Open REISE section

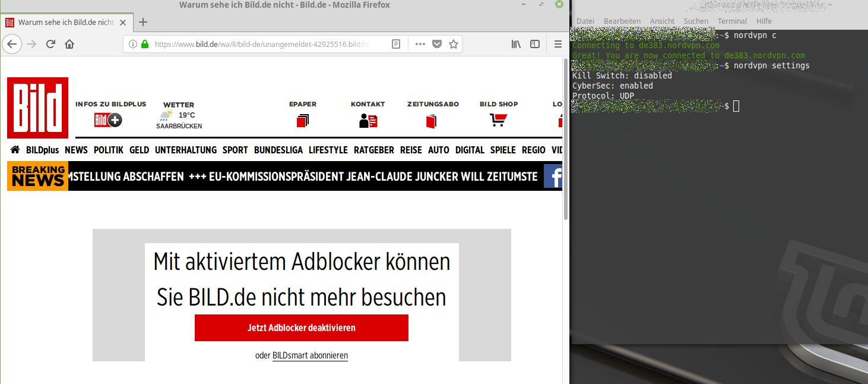coord(411,150)
